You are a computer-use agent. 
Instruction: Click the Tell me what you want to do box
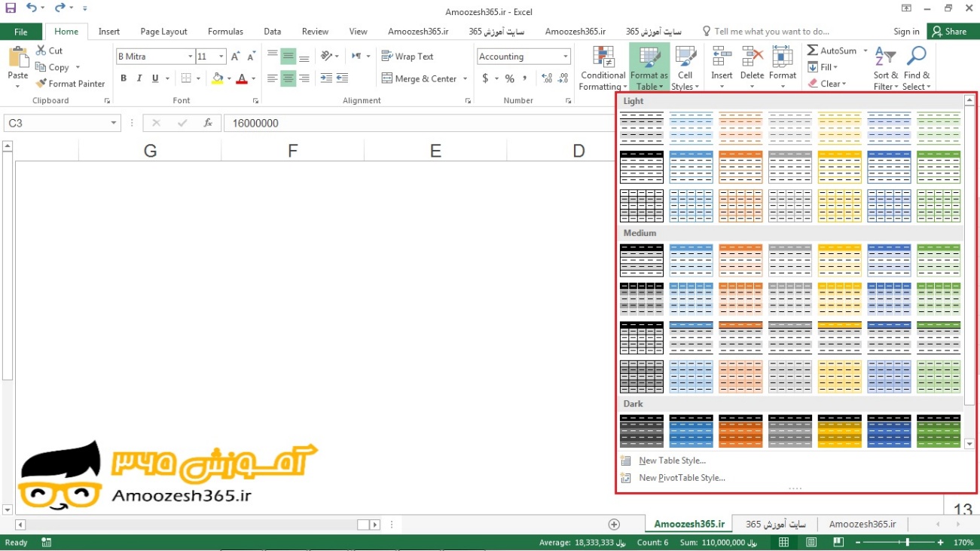tap(765, 32)
